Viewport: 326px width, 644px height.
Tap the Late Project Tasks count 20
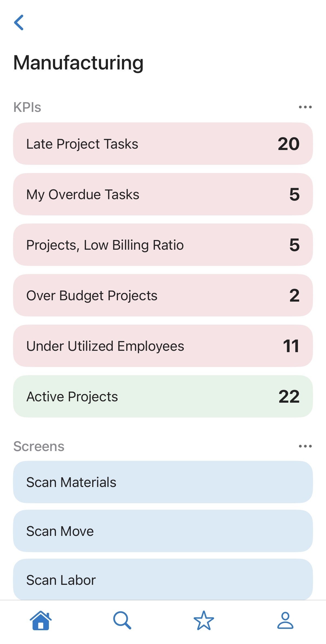(288, 144)
